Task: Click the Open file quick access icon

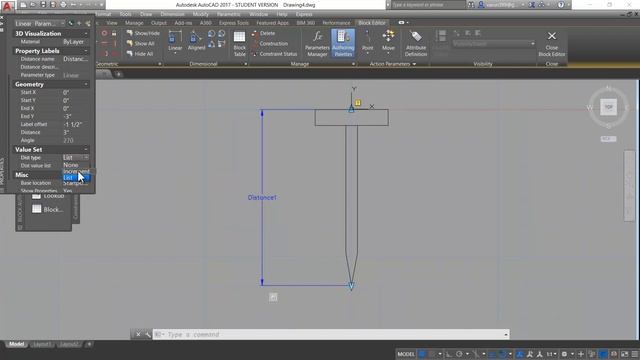Action: [x=33, y=5]
